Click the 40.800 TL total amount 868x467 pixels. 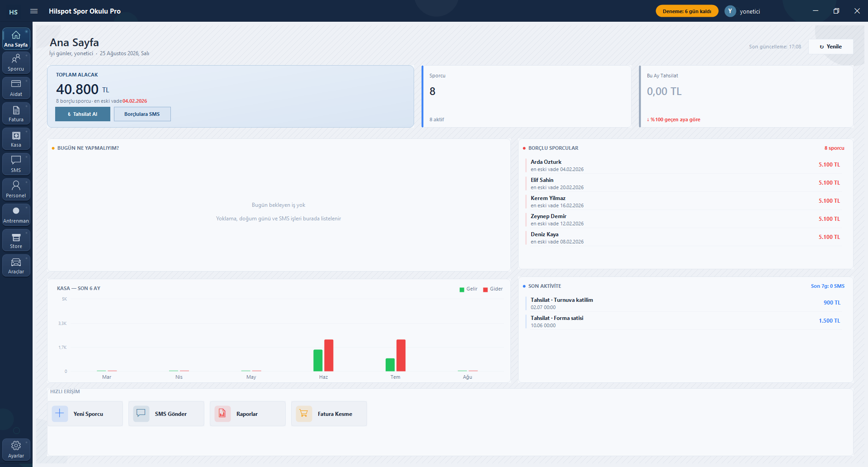[83, 89]
